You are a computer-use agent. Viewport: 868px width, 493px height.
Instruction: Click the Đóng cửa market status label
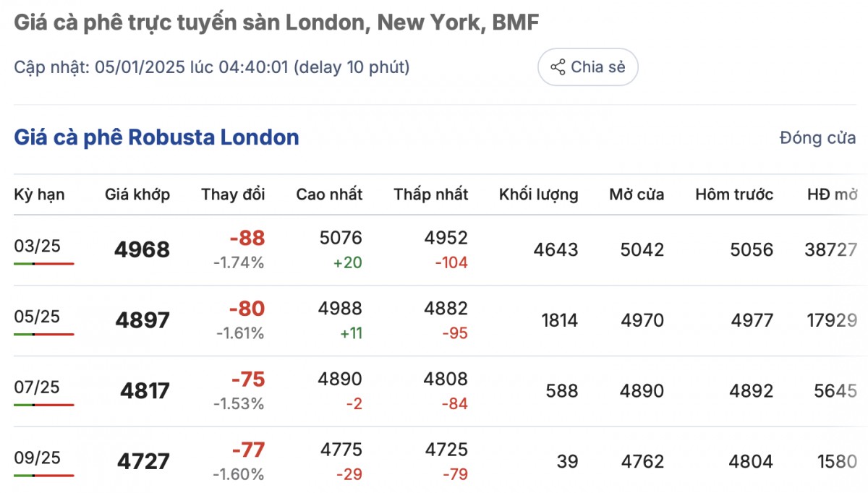817,138
